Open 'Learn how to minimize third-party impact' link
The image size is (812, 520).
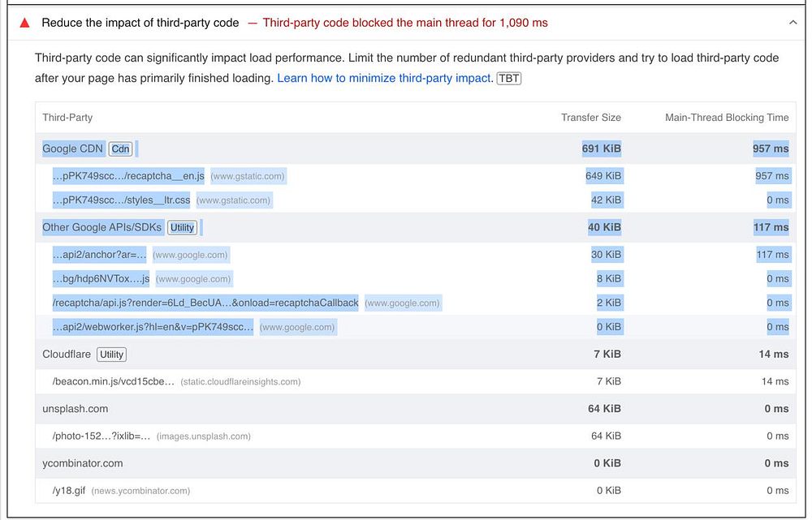tap(384, 78)
